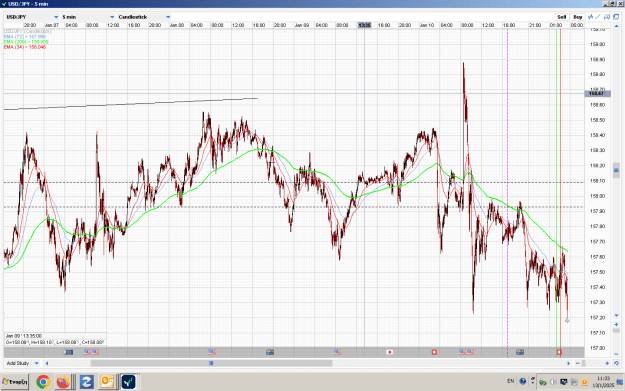Click the vertical zoom minus button
The width and height of the screenshot is (625, 391).
point(616,354)
